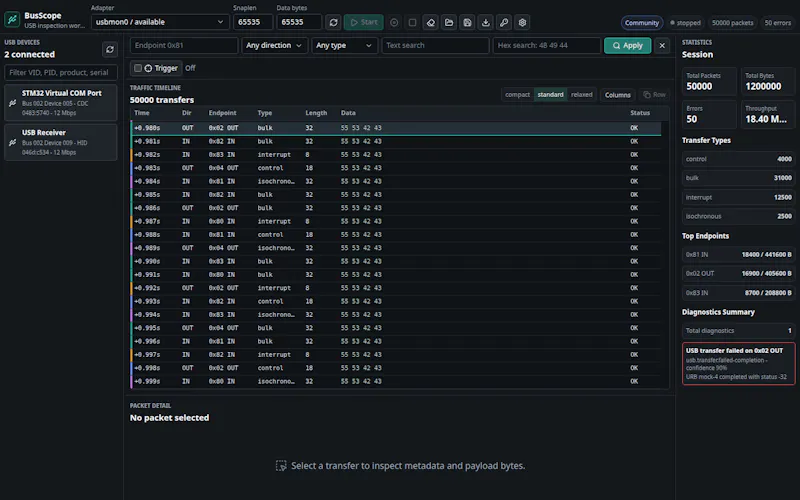This screenshot has height=500, width=800.
Task: Open a capture file with folder icon
Action: click(x=449, y=22)
